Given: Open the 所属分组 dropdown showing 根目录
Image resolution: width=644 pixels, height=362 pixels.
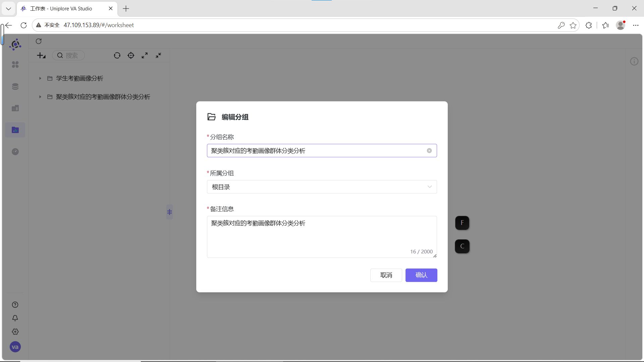Looking at the screenshot, I should (x=322, y=187).
